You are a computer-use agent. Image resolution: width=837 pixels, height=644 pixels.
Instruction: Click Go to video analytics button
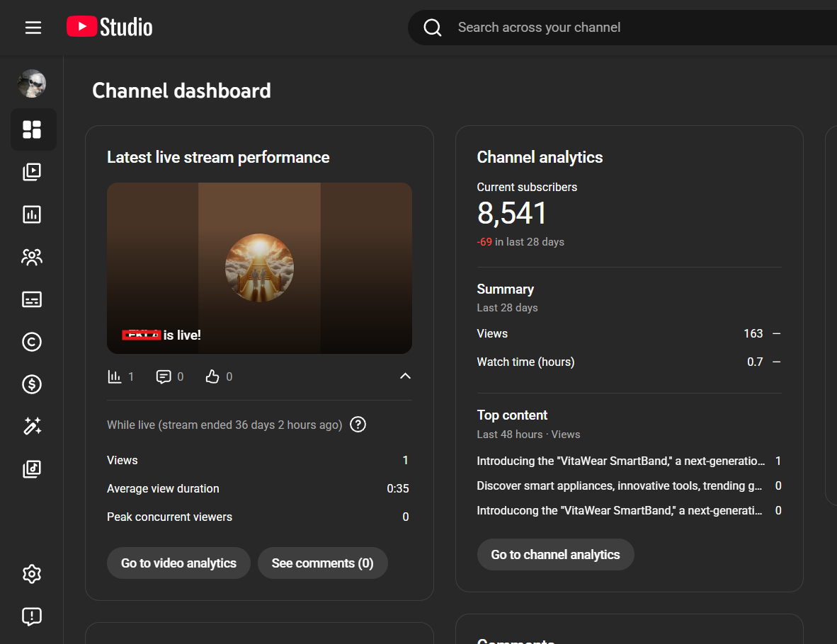click(178, 563)
